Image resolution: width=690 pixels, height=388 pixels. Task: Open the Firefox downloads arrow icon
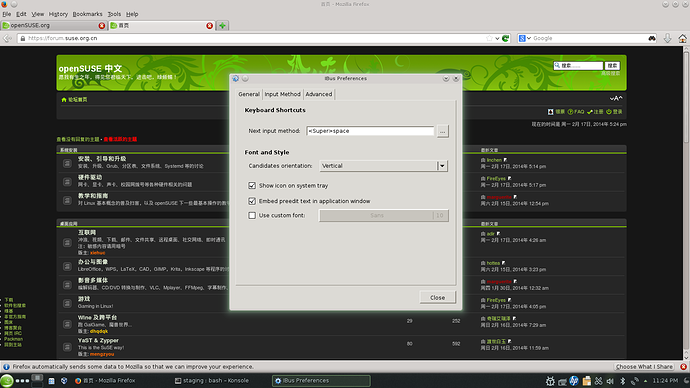tap(668, 38)
